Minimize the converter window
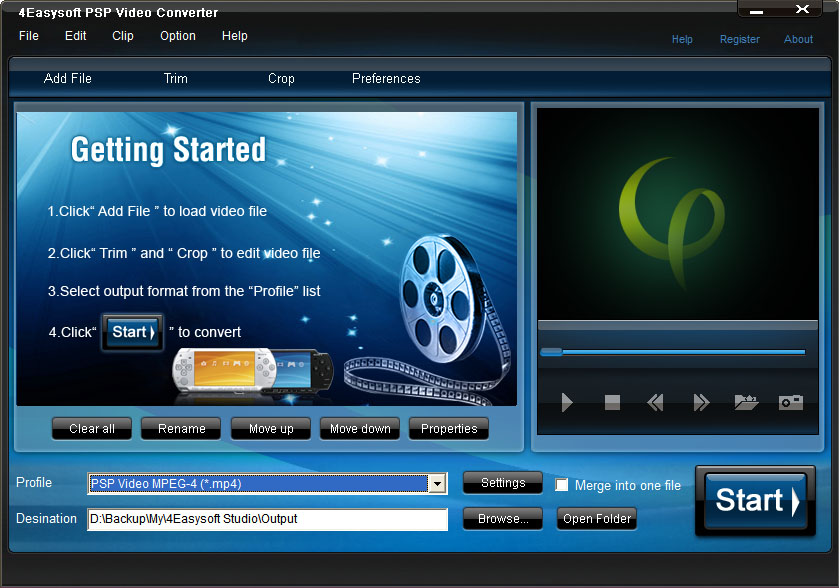Screen dimensions: 840x588 point(756,11)
